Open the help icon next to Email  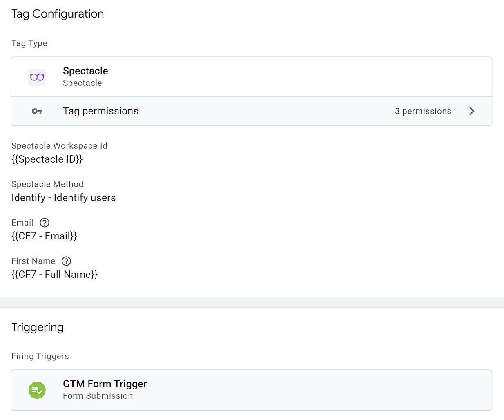point(45,223)
